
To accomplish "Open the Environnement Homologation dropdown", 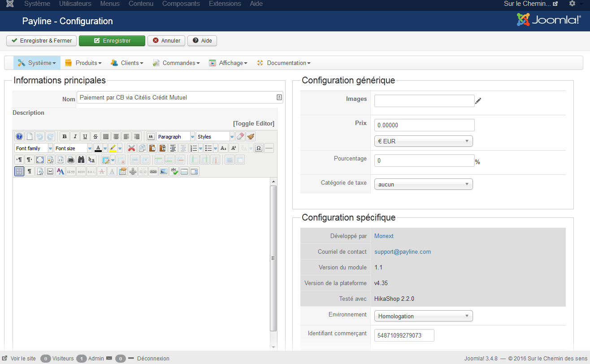I will tap(423, 316).
